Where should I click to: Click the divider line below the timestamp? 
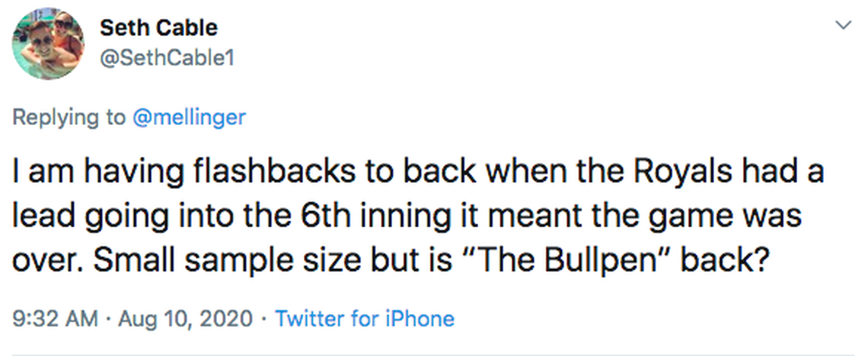click(x=434, y=354)
